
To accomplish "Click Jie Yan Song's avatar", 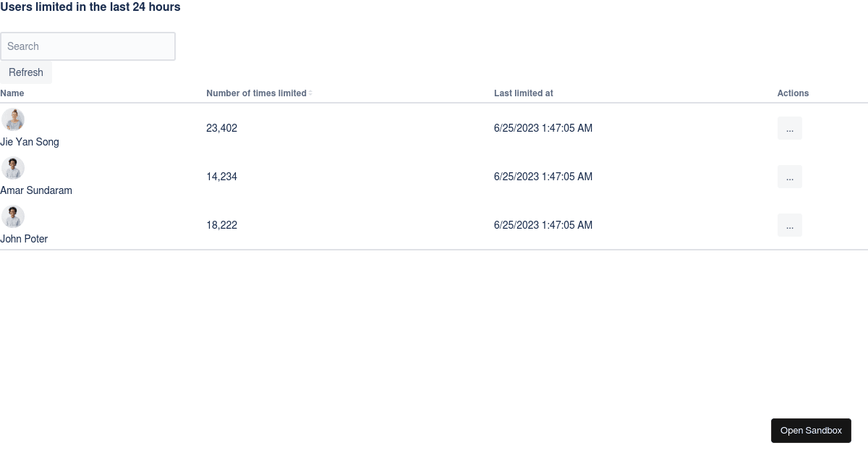I will 12,119.
